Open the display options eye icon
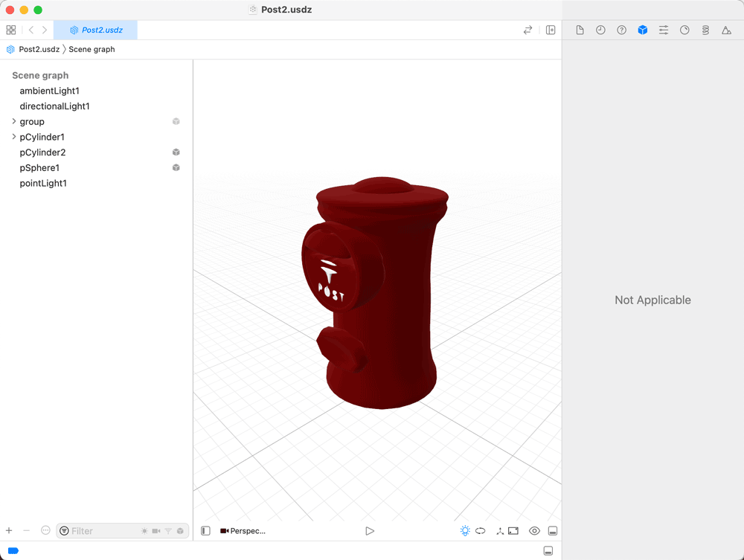 point(534,530)
